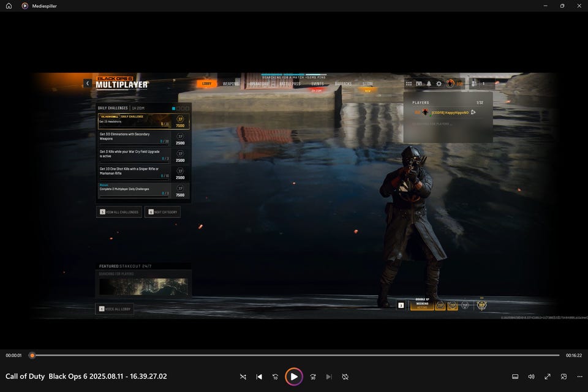Click the video title Call of Duty Black Ops 6

click(86, 376)
